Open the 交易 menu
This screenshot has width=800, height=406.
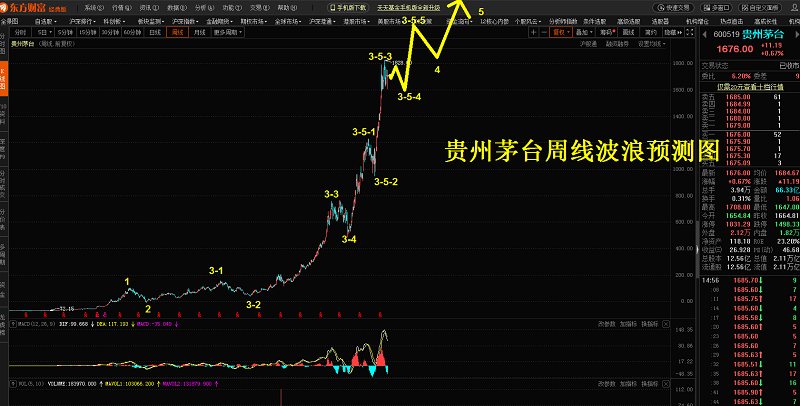(x=259, y=8)
